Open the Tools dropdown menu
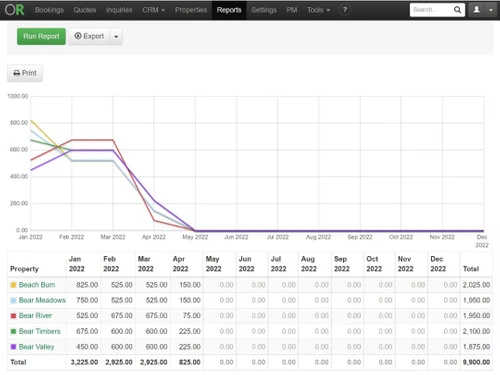The image size is (500, 375). click(318, 10)
